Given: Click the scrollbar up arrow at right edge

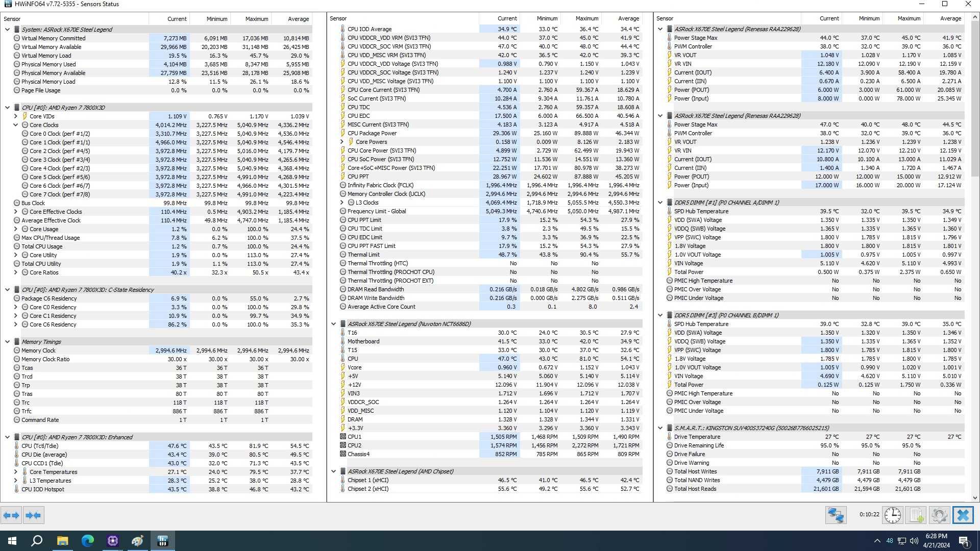Looking at the screenshot, I should [975, 17].
